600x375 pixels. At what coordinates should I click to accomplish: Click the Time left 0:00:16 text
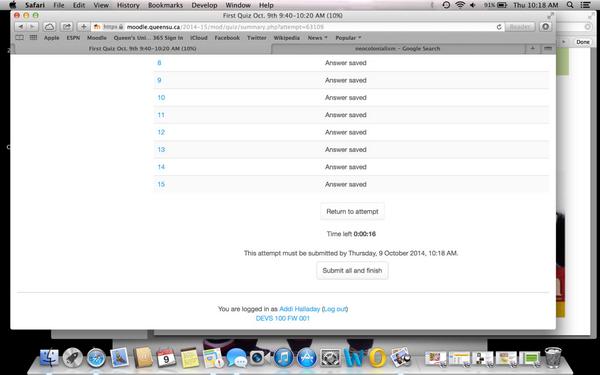351,234
